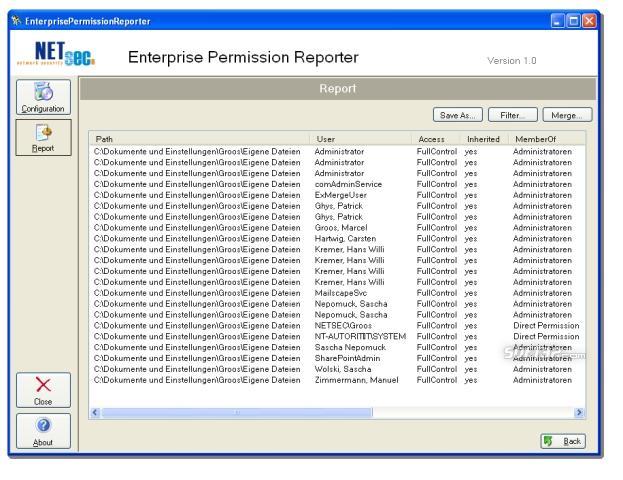This screenshot has width=623, height=480.
Task: Click the Merge... button
Action: point(567,115)
